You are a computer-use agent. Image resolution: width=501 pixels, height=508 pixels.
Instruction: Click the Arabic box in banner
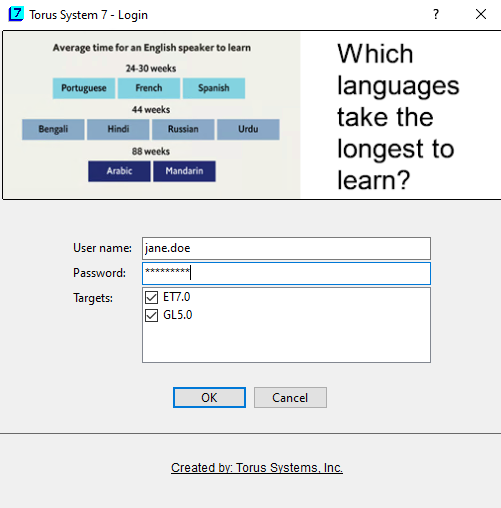(119, 171)
